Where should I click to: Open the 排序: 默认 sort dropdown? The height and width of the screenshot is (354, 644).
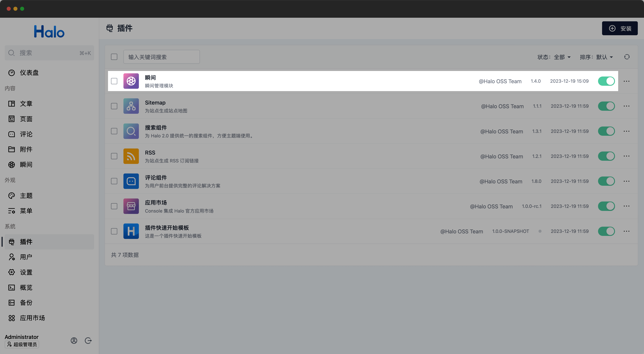coord(597,57)
